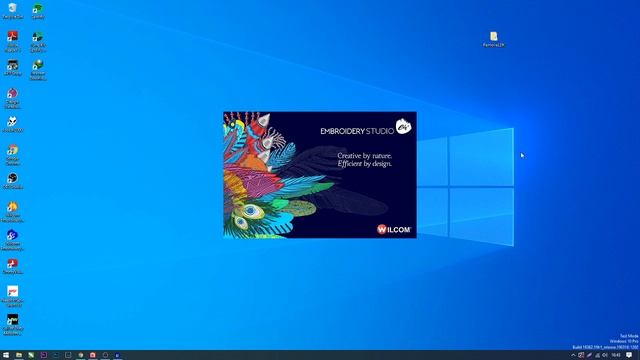The image size is (640, 360).
Task: Open the green ball desktop shortcut
Action: (x=38, y=70)
